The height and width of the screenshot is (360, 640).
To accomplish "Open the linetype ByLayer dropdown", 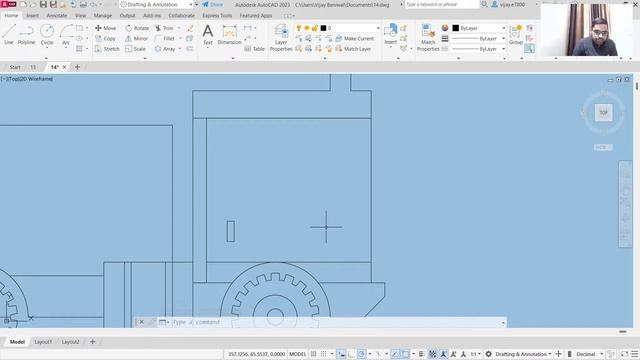I will 479,49.
